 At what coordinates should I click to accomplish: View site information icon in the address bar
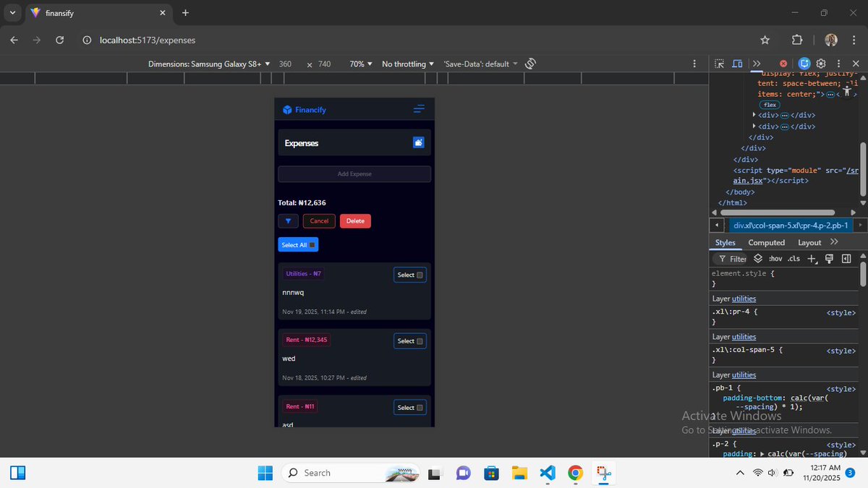tap(86, 40)
